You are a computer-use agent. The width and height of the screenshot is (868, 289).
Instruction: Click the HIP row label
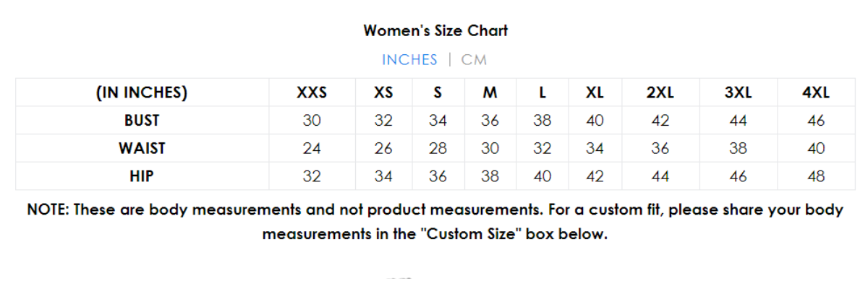point(142,176)
